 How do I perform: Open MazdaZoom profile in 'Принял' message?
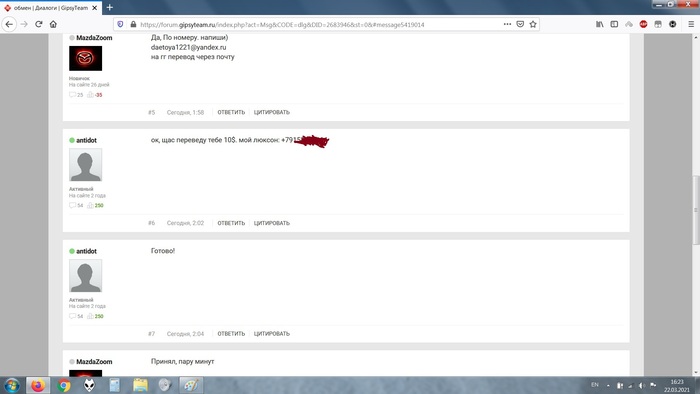coord(94,362)
